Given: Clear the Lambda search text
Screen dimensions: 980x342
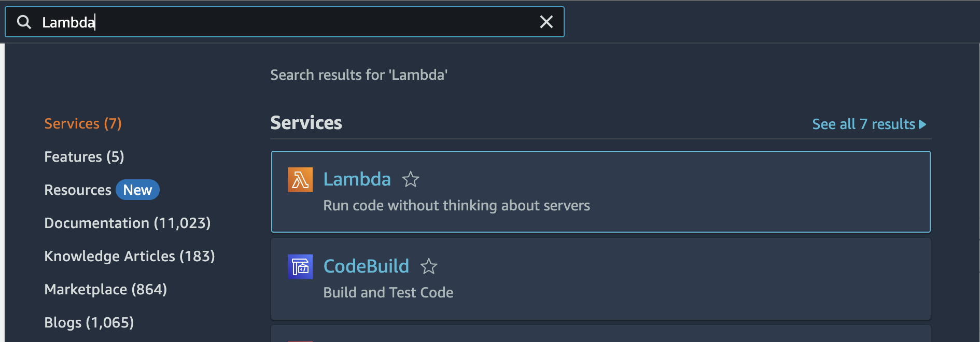Looking at the screenshot, I should [x=546, y=22].
